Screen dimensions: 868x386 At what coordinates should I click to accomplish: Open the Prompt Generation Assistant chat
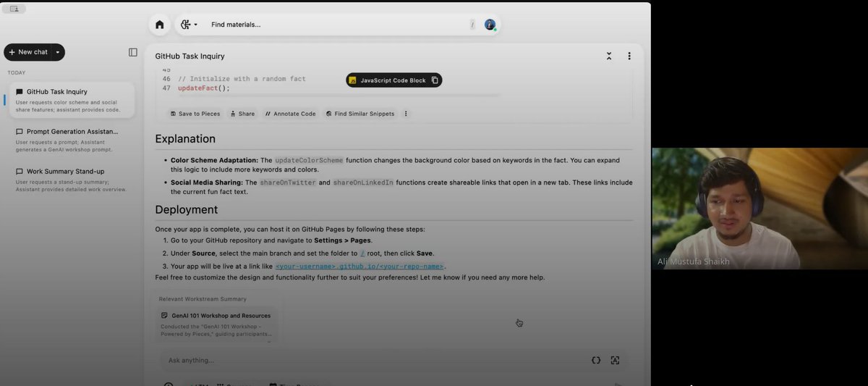pos(71,138)
